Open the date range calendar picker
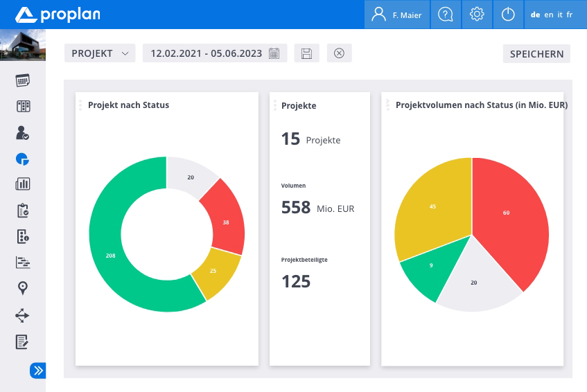Image resolution: width=587 pixels, height=392 pixels. coord(274,53)
